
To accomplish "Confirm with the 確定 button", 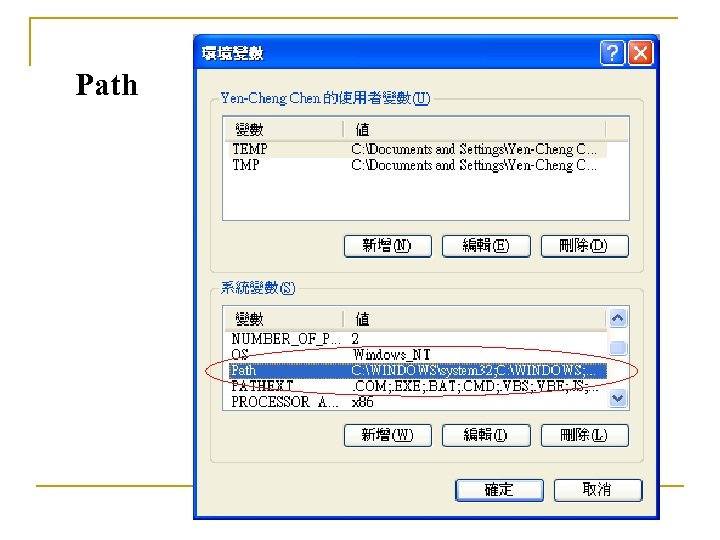I will (499, 490).
